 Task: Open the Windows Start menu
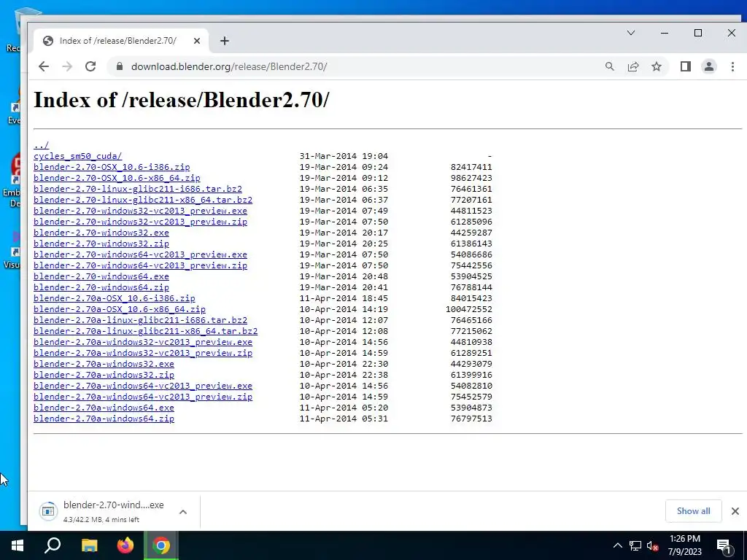click(x=18, y=545)
